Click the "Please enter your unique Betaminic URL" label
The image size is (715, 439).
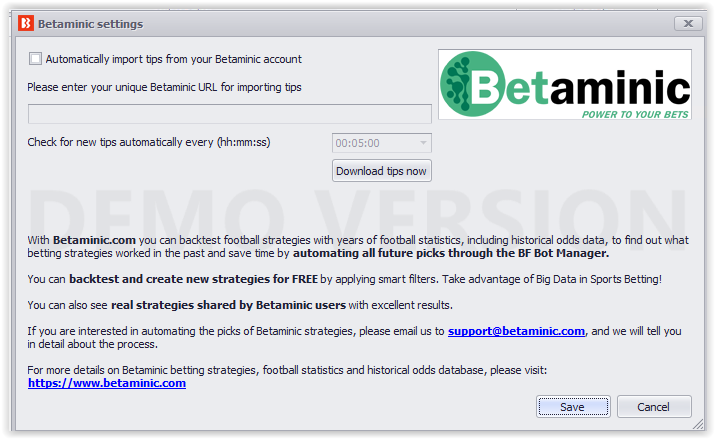(164, 87)
